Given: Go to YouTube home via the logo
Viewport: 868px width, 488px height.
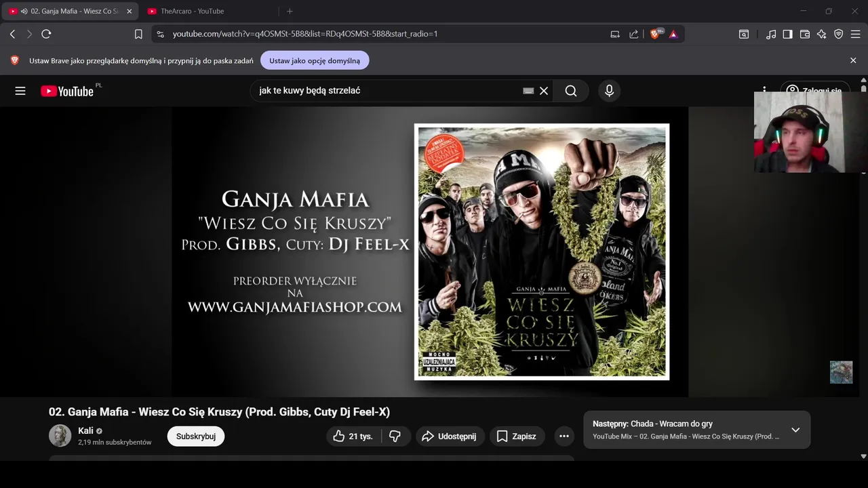Looking at the screenshot, I should (66, 91).
